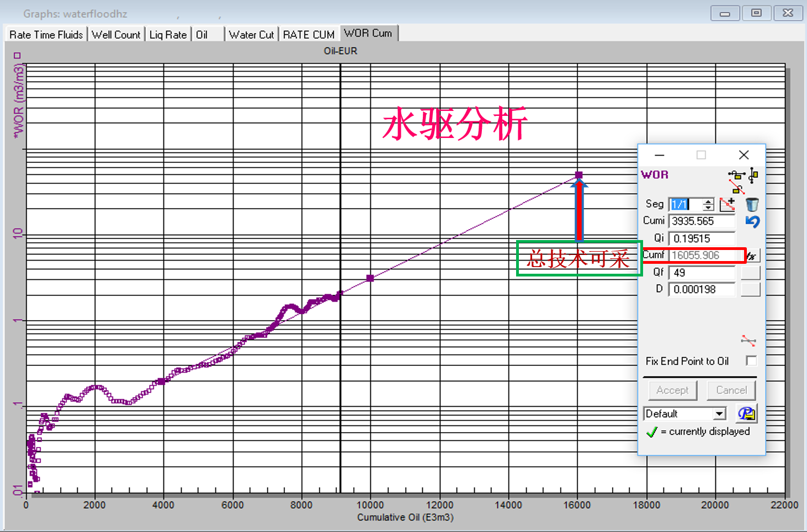Open the Water Cut tab
This screenshot has width=807, height=532.
click(x=251, y=35)
